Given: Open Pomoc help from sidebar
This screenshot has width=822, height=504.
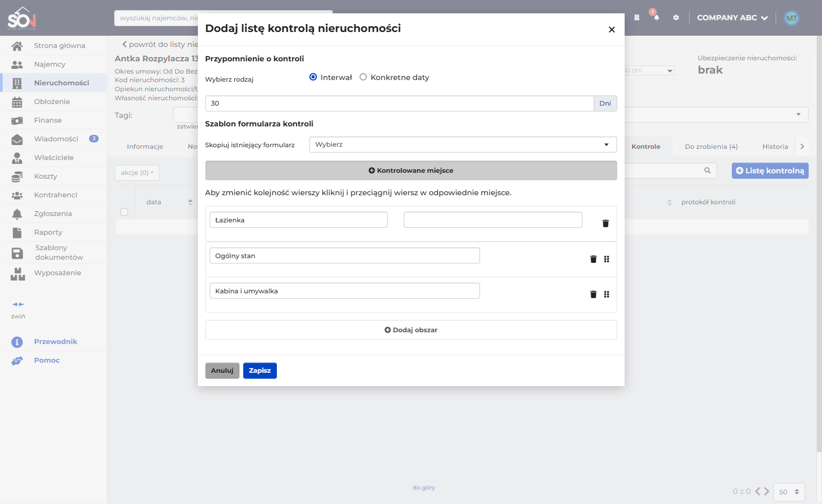Looking at the screenshot, I should click(47, 361).
